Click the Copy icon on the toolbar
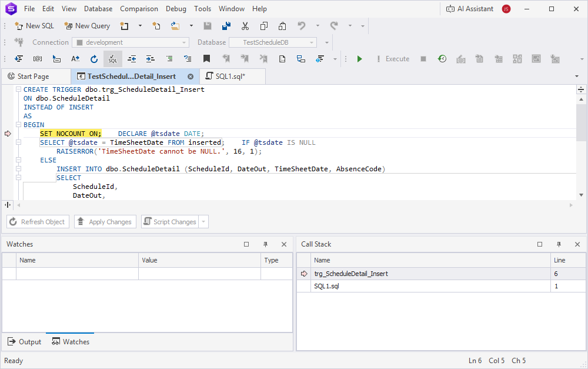This screenshot has width=588, height=369. [263, 26]
